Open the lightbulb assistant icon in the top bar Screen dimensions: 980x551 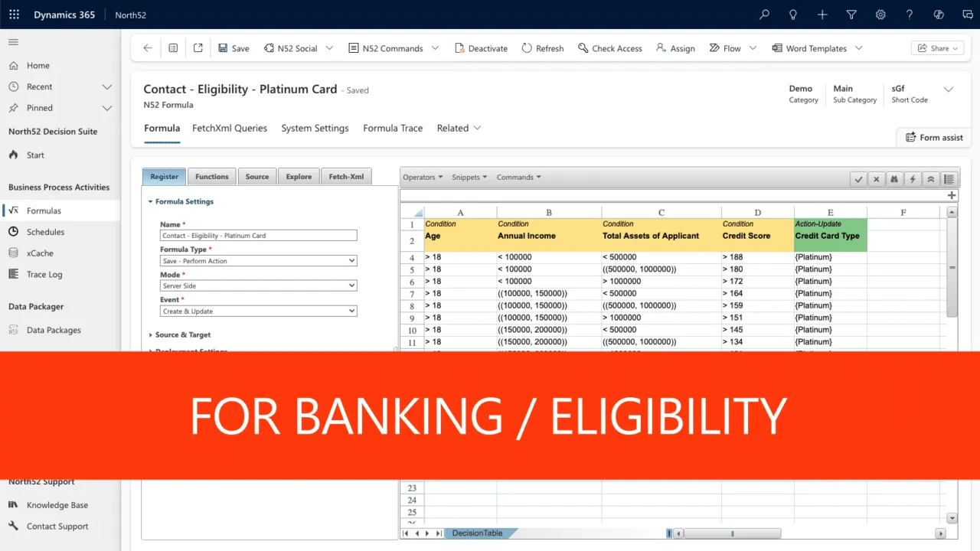(x=793, y=15)
